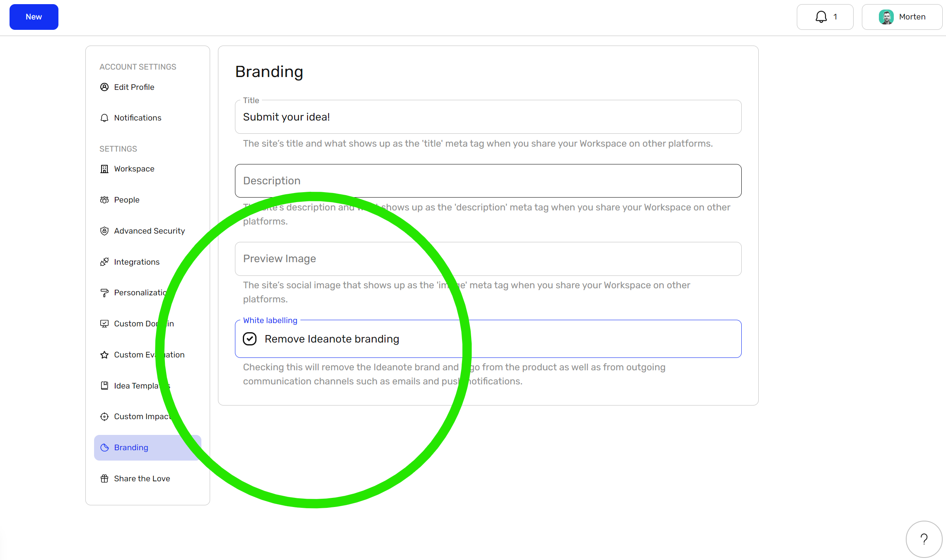Image resolution: width=946 pixels, height=560 pixels.
Task: Go to Notifications settings page
Action: 148,118
